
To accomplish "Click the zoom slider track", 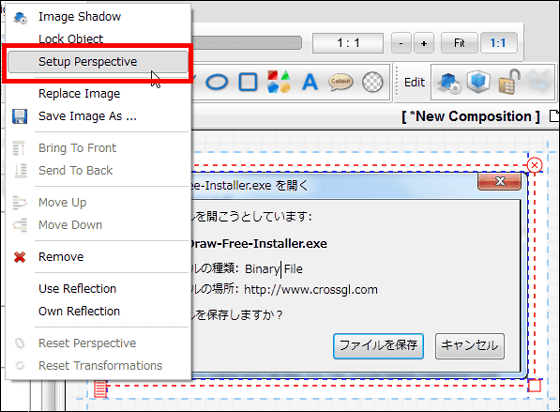I will (247, 43).
